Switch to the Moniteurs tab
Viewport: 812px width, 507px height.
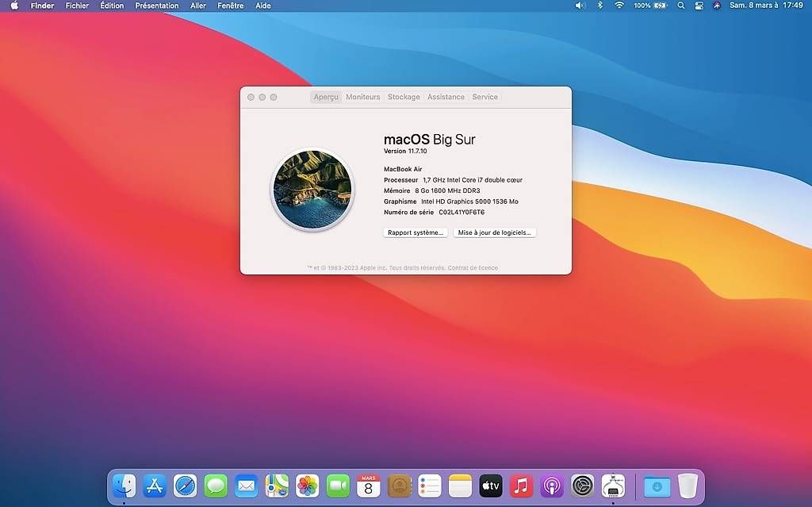coord(363,97)
